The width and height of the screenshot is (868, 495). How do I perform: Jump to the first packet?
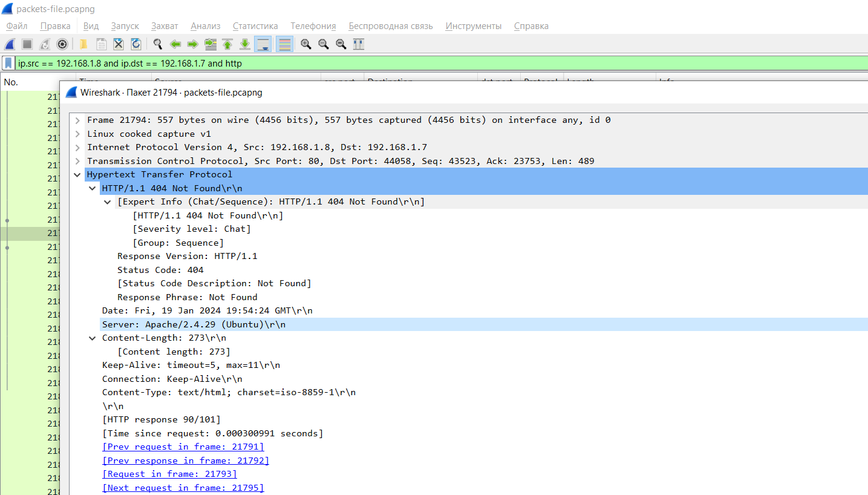(227, 44)
